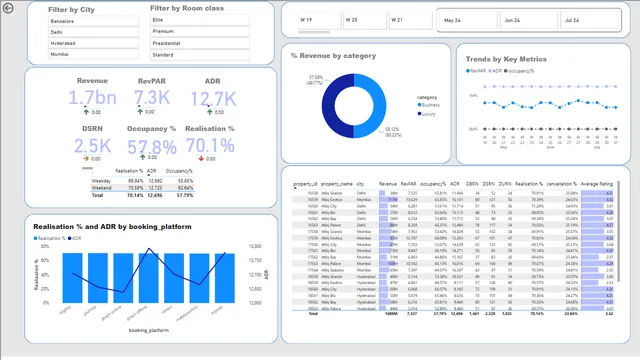This screenshot has width=640, height=360.
Task: Click the tripster bar in booking chart
Action: (x=225, y=278)
